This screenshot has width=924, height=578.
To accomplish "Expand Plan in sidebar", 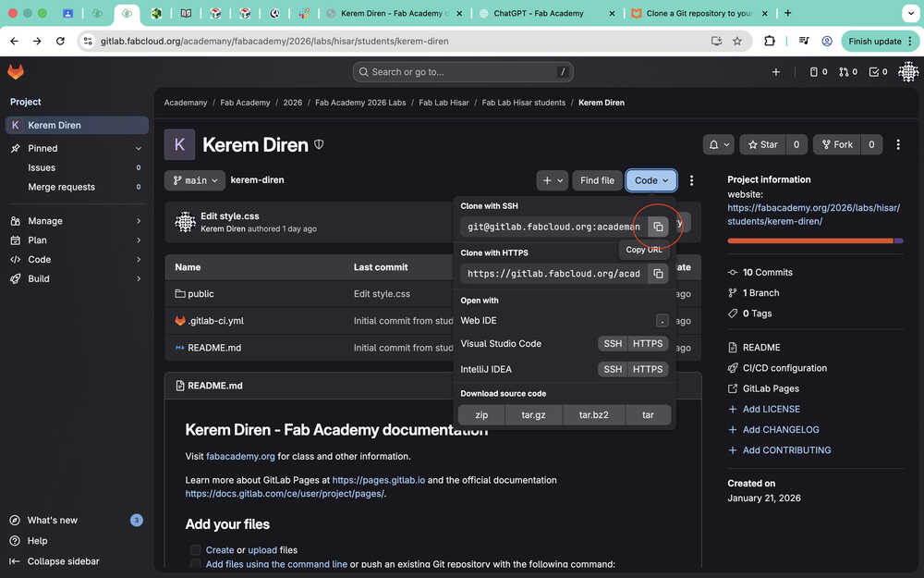I will [77, 240].
